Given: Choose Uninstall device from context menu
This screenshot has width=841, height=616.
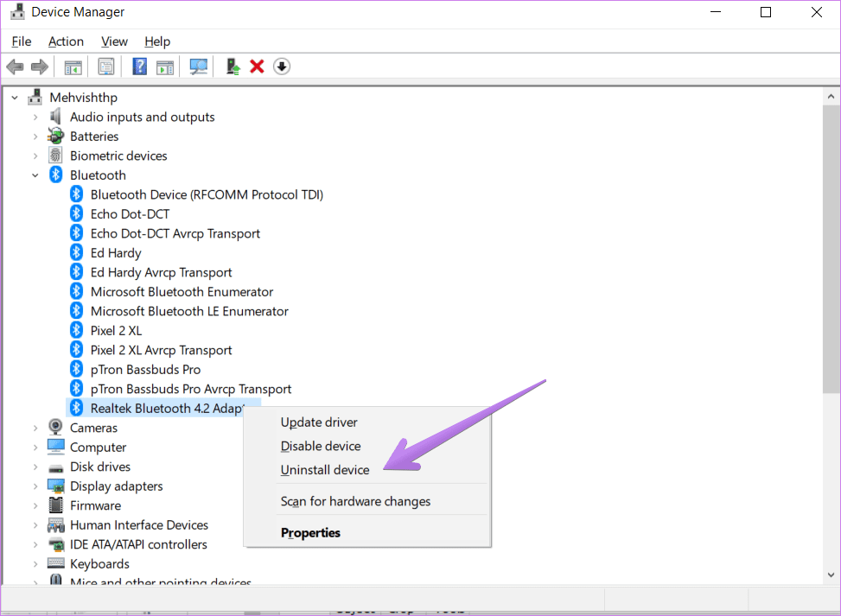Looking at the screenshot, I should (325, 470).
